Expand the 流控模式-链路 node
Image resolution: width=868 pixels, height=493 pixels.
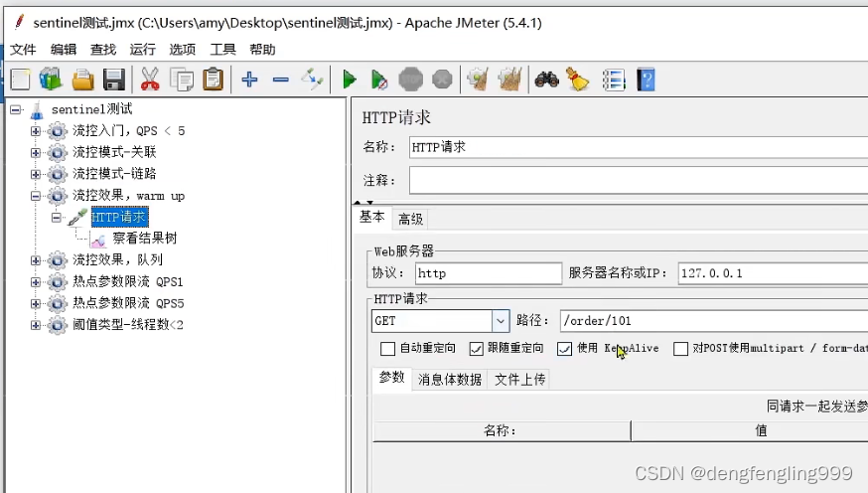pyautogui.click(x=36, y=174)
